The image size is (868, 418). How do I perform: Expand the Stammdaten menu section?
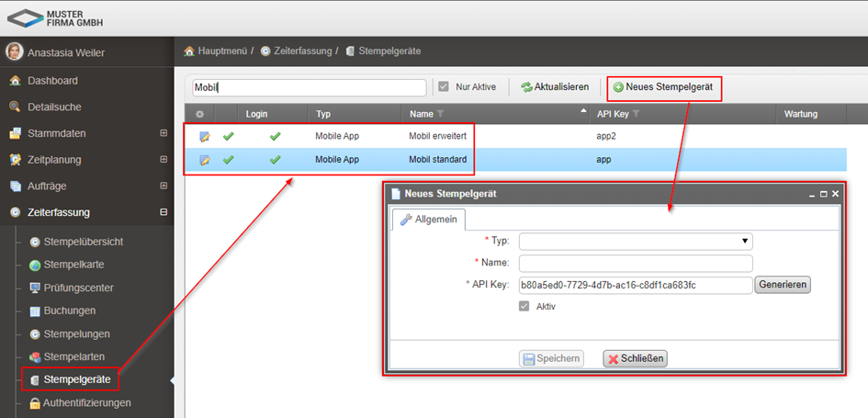click(x=163, y=133)
